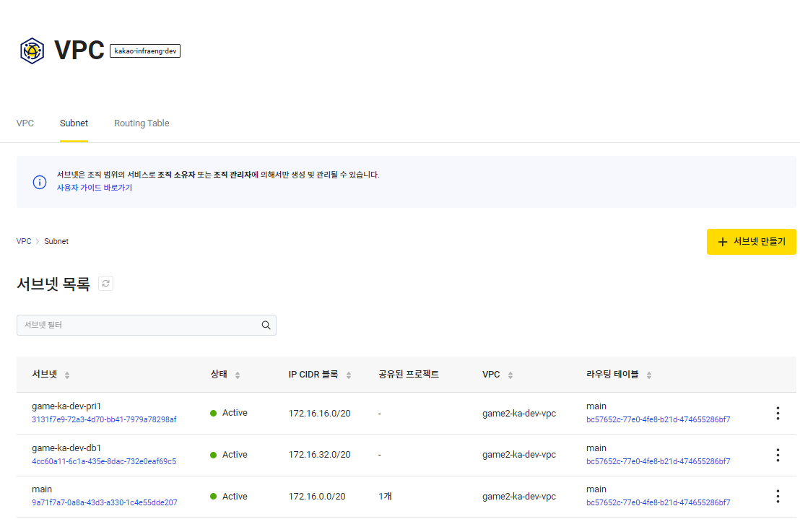Click the info icon in the notice banner
800x532 pixels.
(40, 182)
